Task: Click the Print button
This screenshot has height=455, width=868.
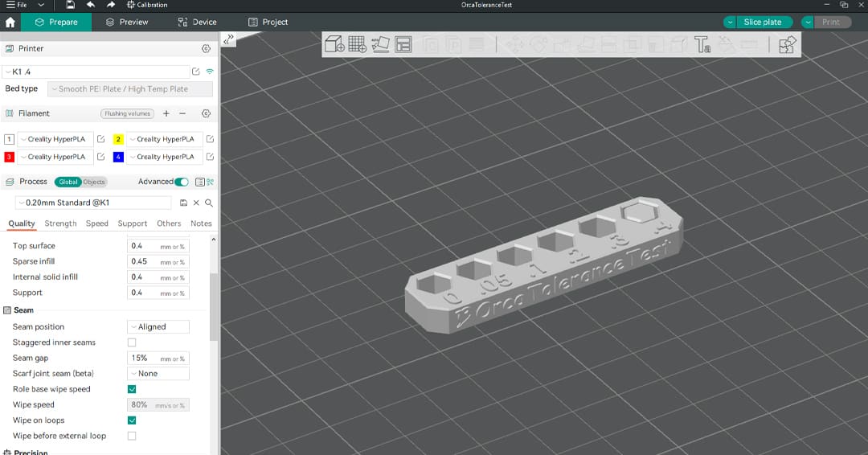Action: 832,23
